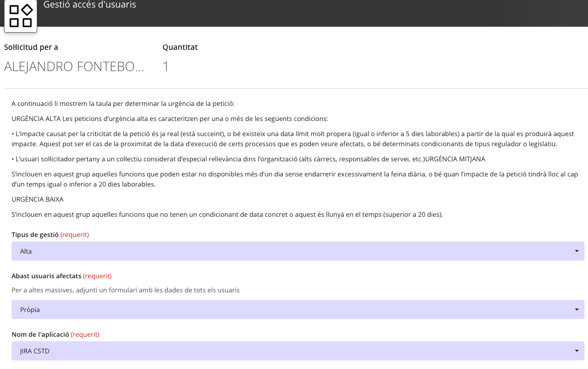
Task: Click the "A continuació li mostrem" intro sentence
Action: coord(123,104)
